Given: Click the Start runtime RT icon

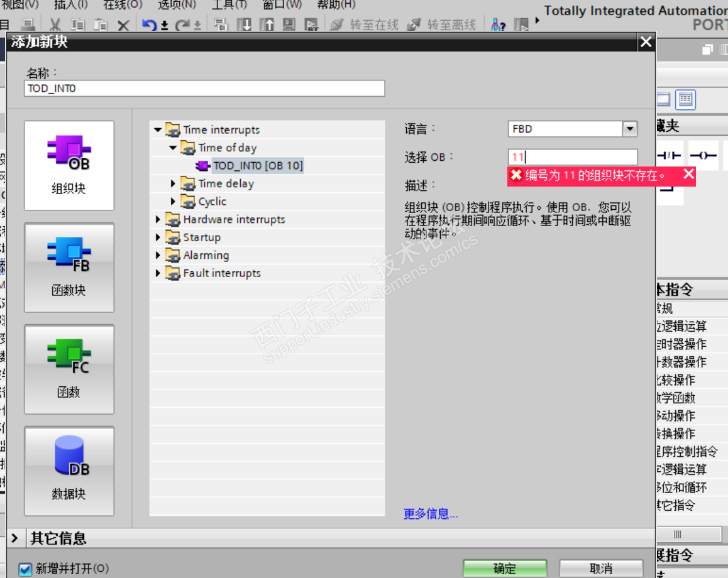Looking at the screenshot, I should tap(311, 24).
